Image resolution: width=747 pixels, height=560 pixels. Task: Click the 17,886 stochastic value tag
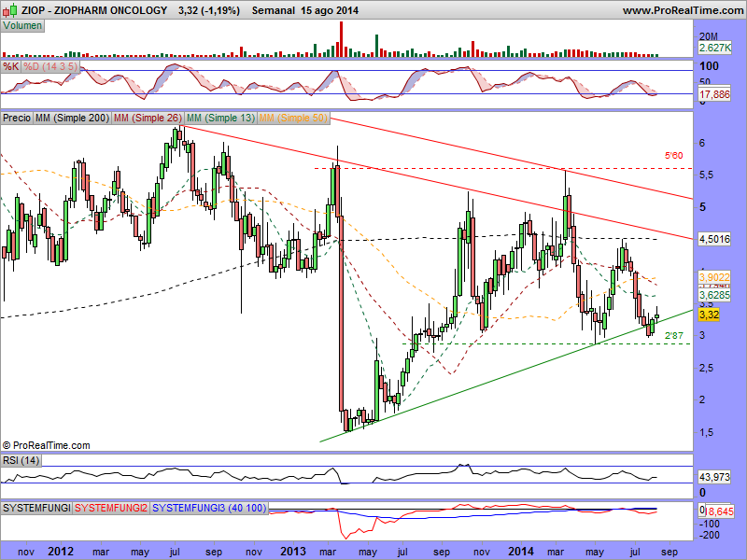coord(714,94)
